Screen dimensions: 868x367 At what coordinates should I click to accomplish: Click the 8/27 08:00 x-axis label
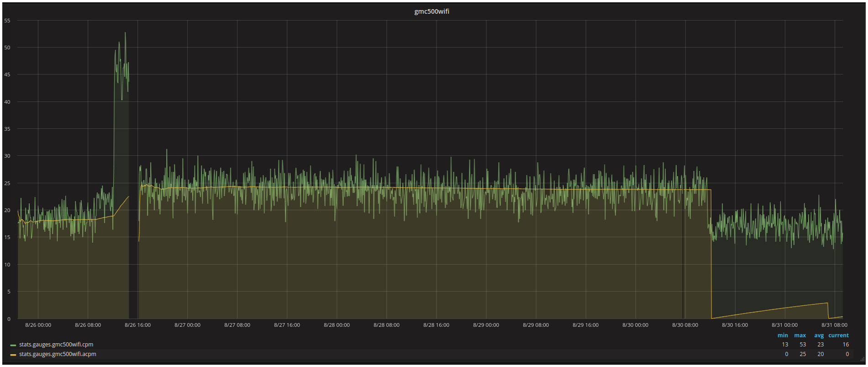(237, 325)
